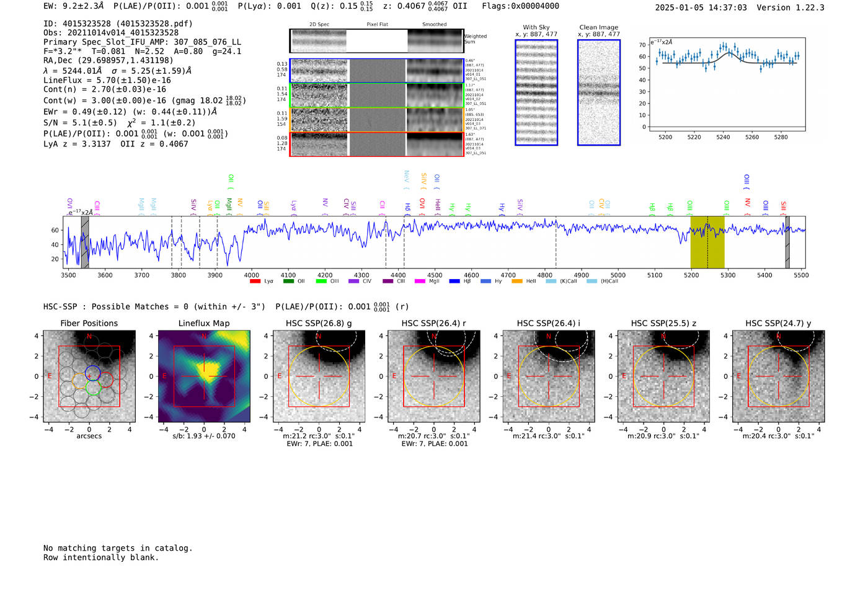Click the magenta MgII legend swatch
868x591 pixels.
point(420,282)
